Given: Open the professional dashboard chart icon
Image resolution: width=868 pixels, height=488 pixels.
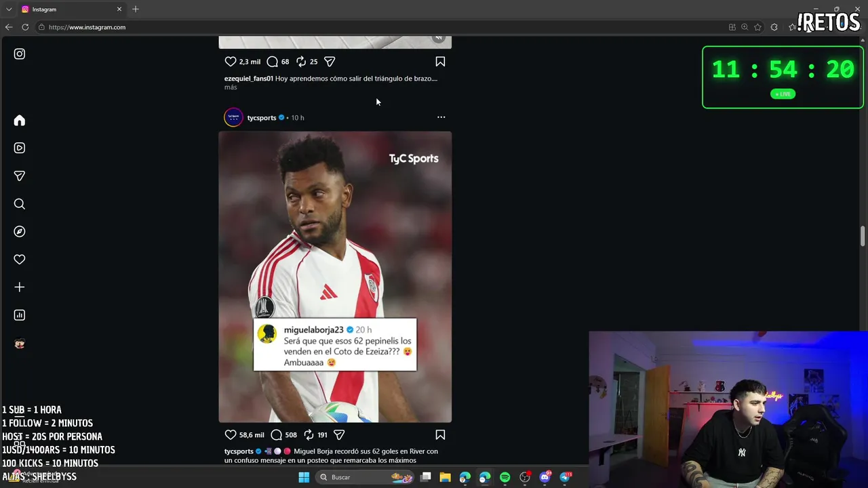Looking at the screenshot, I should pos(20,314).
